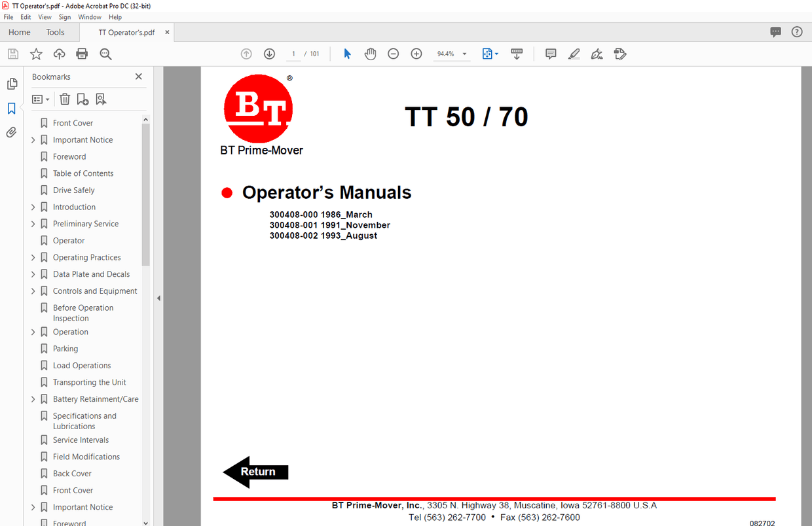Click inside the page number field
Viewport: 812px width, 526px height.
click(293, 54)
